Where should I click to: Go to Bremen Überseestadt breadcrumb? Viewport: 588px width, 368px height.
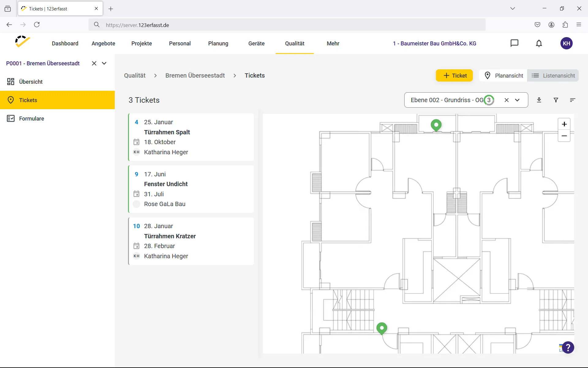[x=195, y=75]
